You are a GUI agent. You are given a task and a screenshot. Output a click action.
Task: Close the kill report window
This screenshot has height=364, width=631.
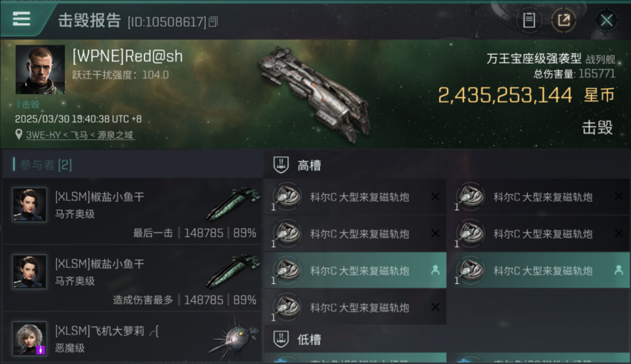tap(606, 20)
